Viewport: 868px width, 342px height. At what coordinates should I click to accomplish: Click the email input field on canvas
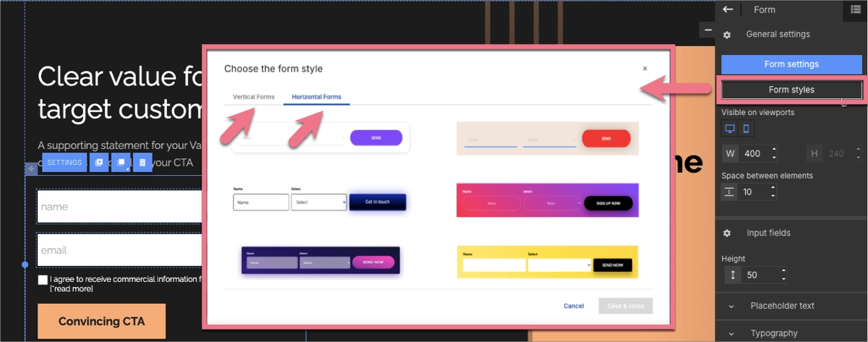pyautogui.click(x=119, y=250)
